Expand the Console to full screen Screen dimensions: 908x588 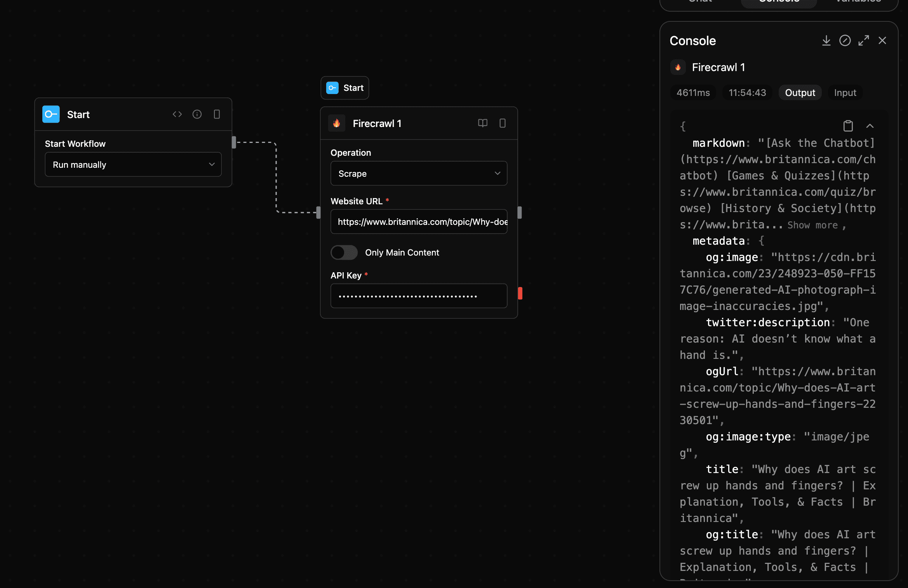(864, 40)
